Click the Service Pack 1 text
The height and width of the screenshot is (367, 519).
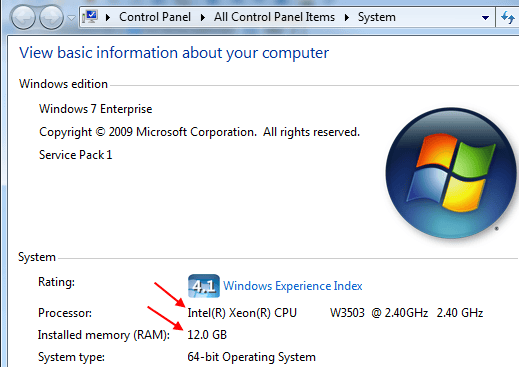pos(76,155)
